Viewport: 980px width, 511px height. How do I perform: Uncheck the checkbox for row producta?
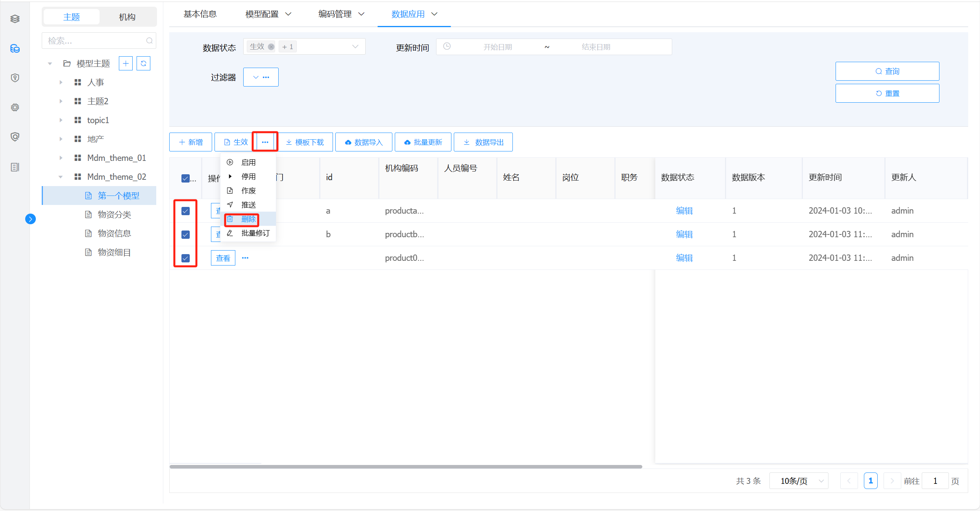pos(185,211)
